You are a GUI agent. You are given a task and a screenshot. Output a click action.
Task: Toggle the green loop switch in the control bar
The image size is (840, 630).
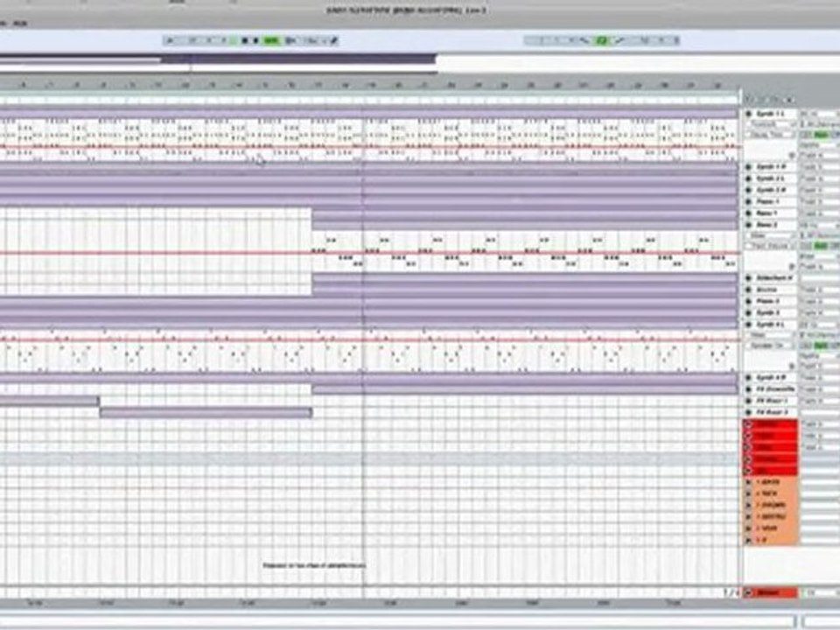(x=602, y=40)
